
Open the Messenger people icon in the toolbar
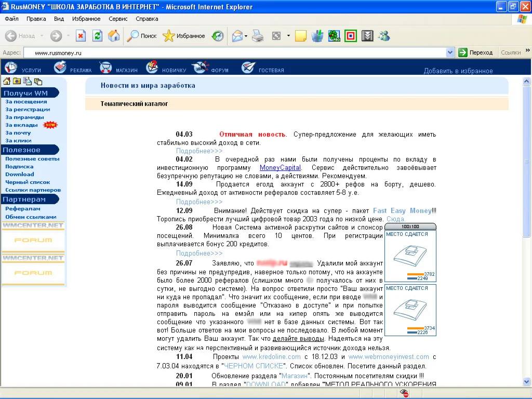pos(384,36)
